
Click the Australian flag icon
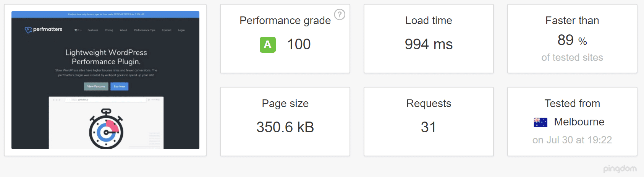click(540, 122)
